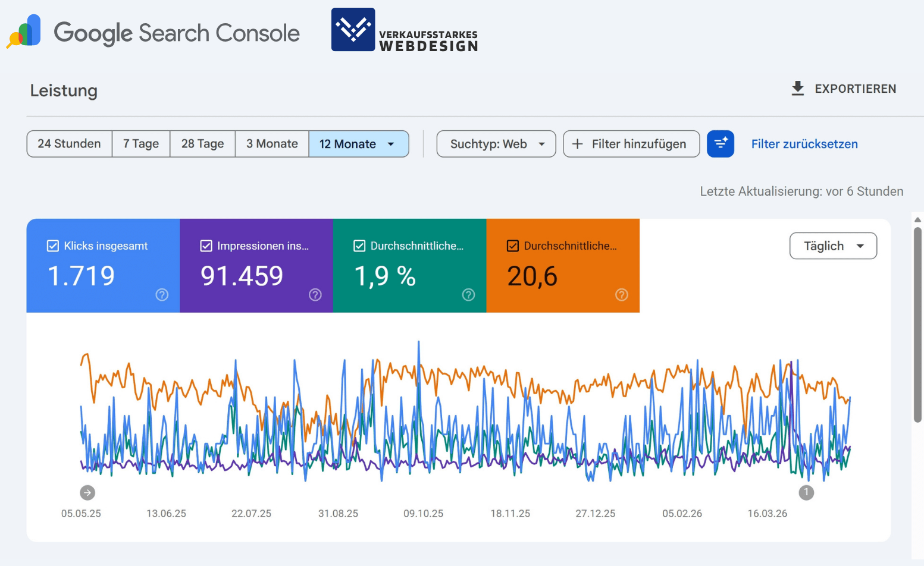Uncheck the Klicks insgesamt metric
The image size is (924, 566).
(x=52, y=246)
